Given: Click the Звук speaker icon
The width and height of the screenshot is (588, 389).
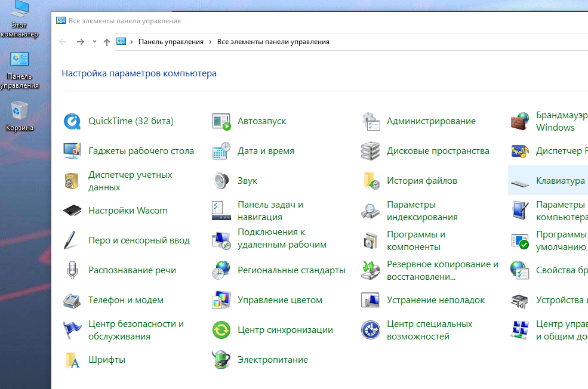Looking at the screenshot, I should point(221,181).
